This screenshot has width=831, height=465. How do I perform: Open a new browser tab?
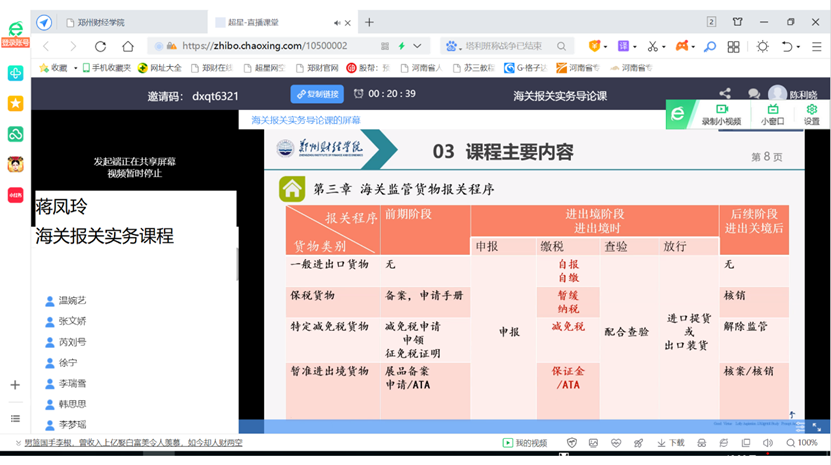(x=369, y=22)
